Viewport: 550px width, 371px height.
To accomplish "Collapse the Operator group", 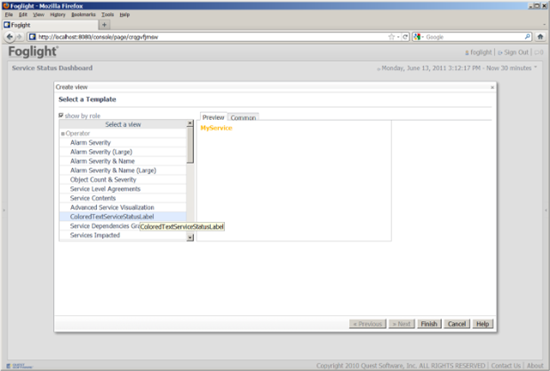I will click(63, 134).
